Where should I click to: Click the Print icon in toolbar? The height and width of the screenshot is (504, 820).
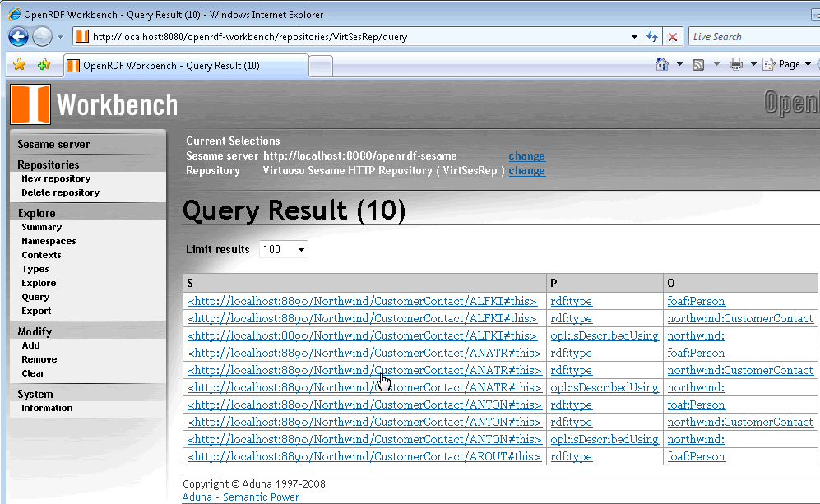click(x=736, y=64)
